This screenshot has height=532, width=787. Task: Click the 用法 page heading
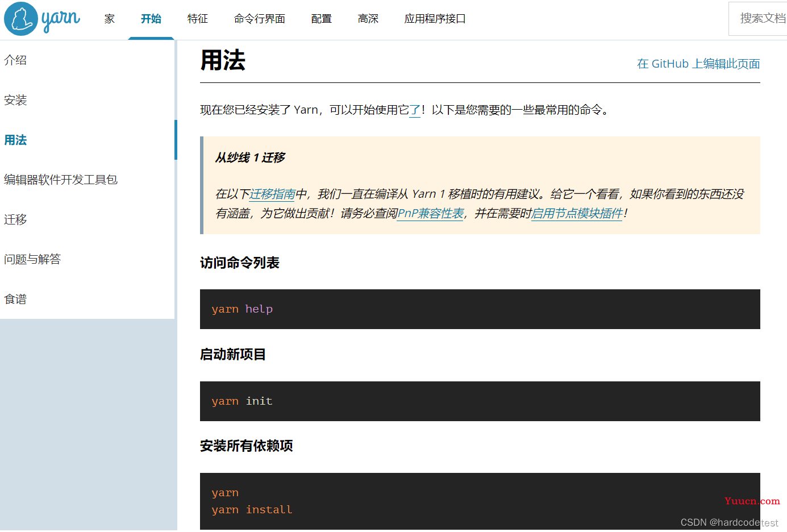(x=223, y=60)
